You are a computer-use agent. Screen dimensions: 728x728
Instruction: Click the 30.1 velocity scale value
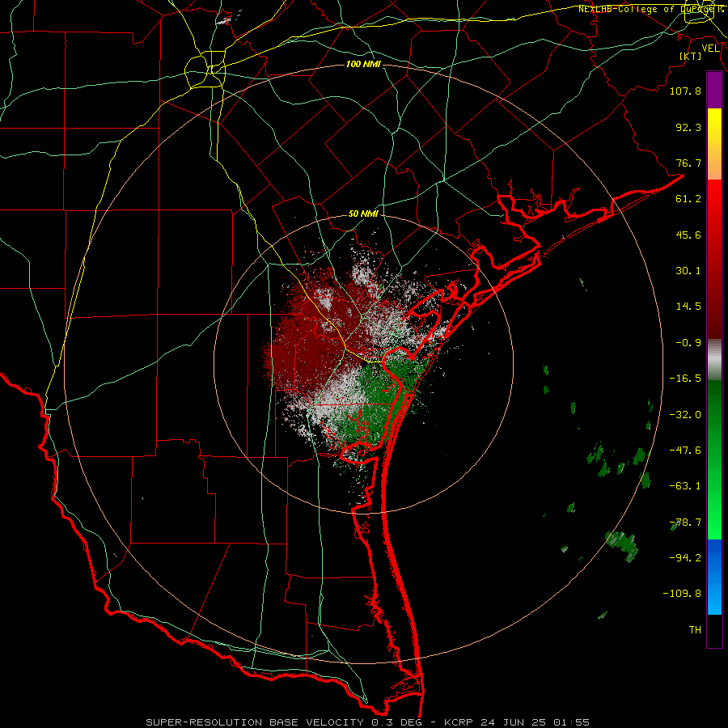688,271
